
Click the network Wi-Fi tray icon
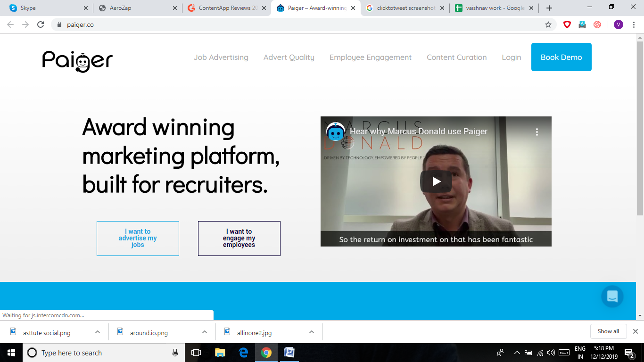point(540,353)
